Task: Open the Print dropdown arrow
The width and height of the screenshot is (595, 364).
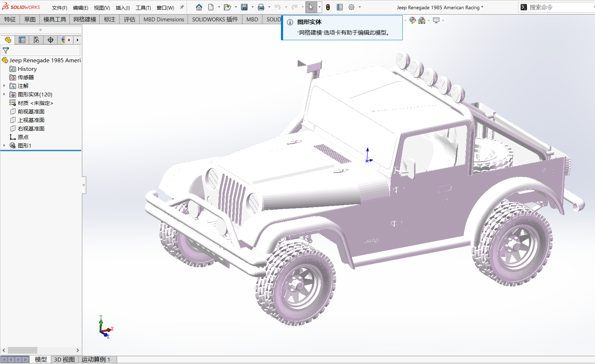Action: pos(269,7)
